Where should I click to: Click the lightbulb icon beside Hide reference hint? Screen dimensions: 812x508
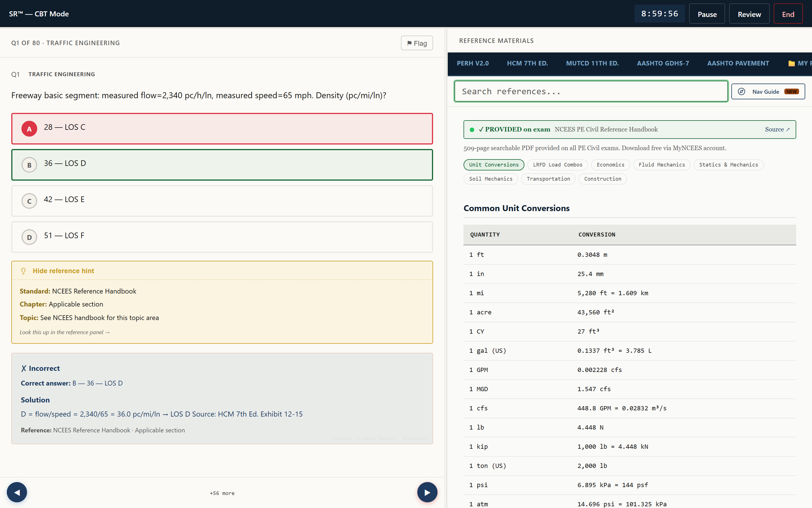tap(23, 271)
